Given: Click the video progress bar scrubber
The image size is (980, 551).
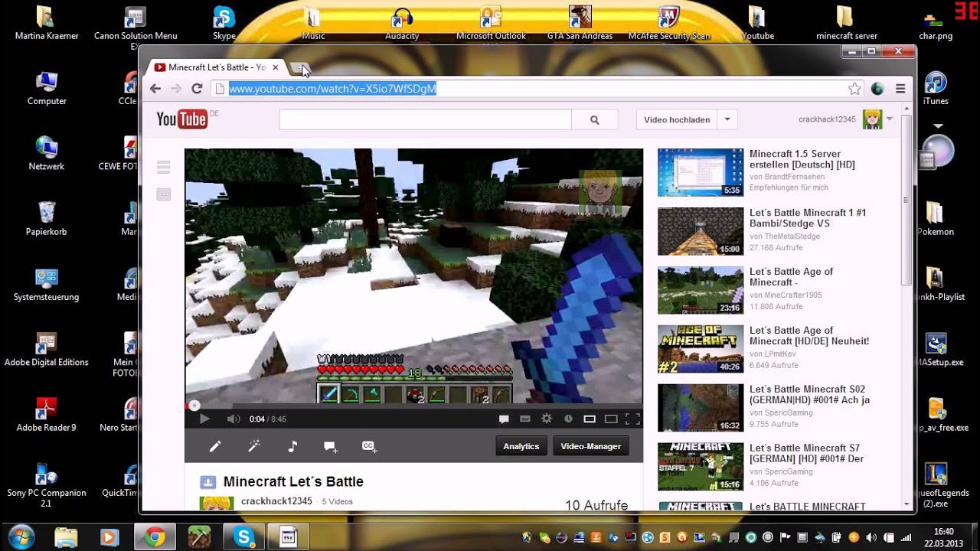Looking at the screenshot, I should coord(194,406).
